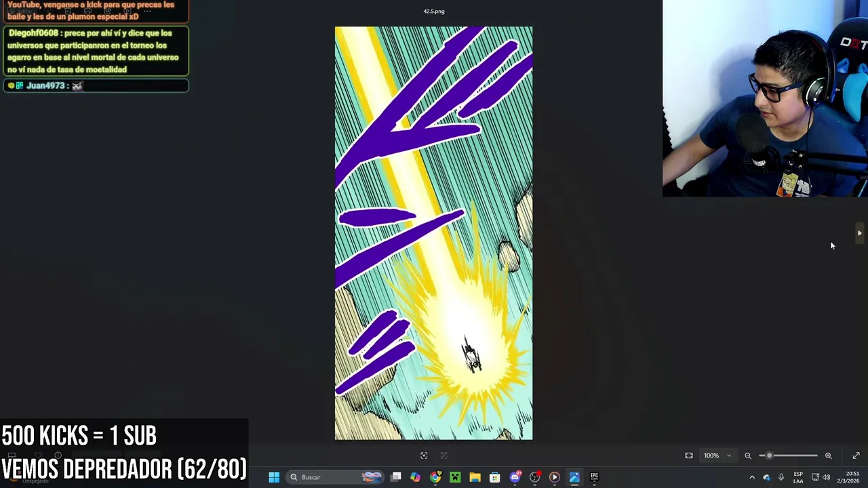Click the visual search icon below image

(x=424, y=455)
